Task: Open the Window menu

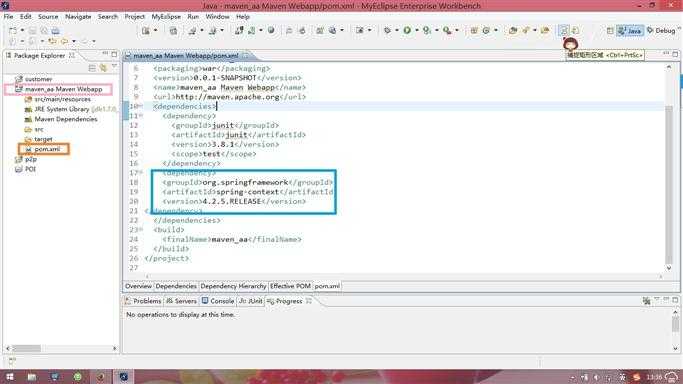Action: click(x=217, y=17)
